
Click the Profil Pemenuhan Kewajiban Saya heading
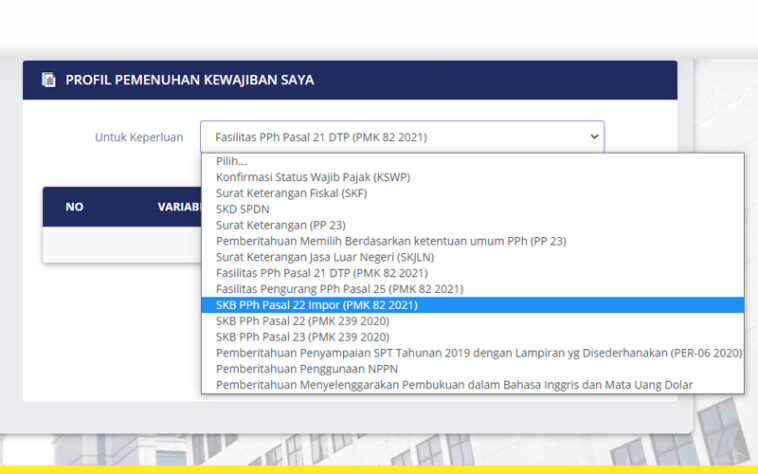pos(190,80)
